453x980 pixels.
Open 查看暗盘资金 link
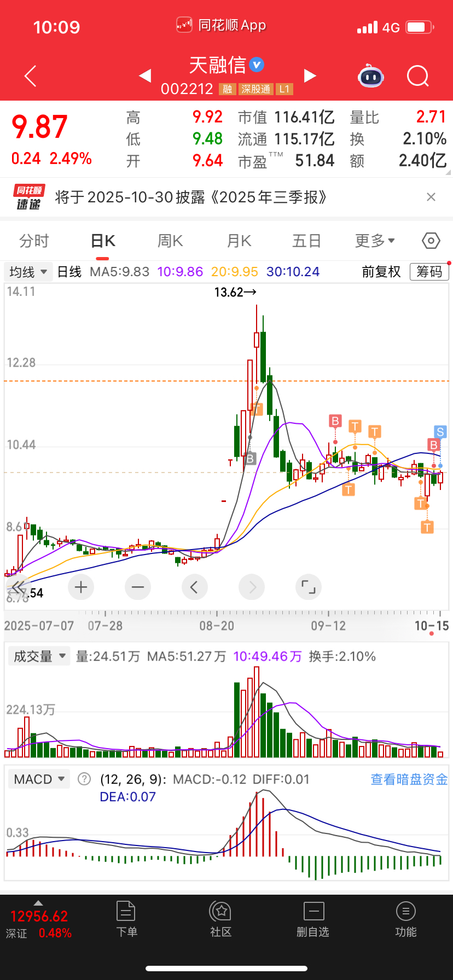pos(409,779)
